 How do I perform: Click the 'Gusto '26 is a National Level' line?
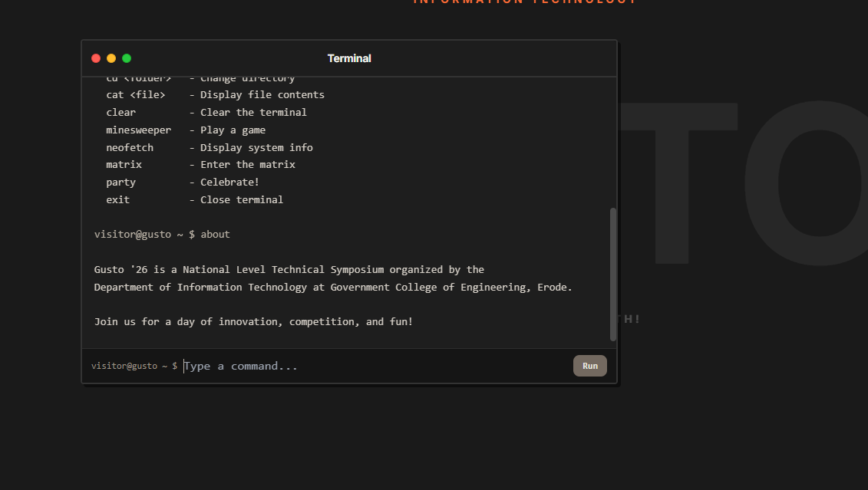[289, 270]
